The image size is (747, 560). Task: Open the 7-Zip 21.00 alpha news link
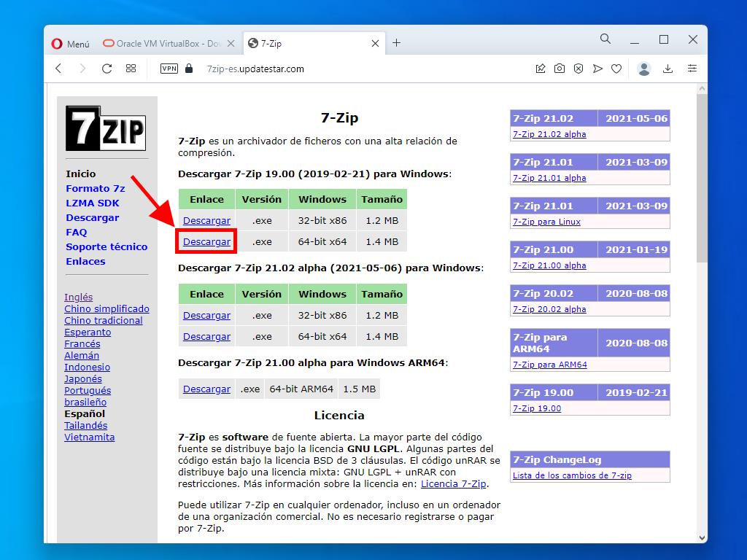click(549, 265)
